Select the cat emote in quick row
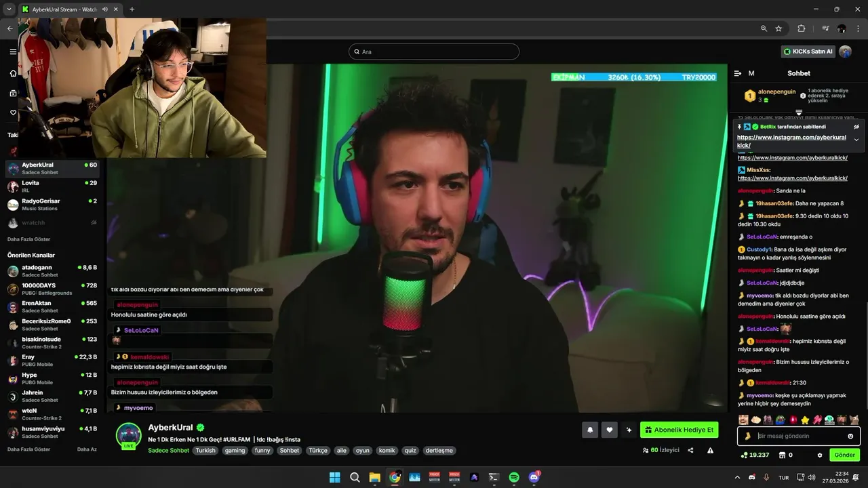Screen dimensions: 868x488 pos(854,420)
